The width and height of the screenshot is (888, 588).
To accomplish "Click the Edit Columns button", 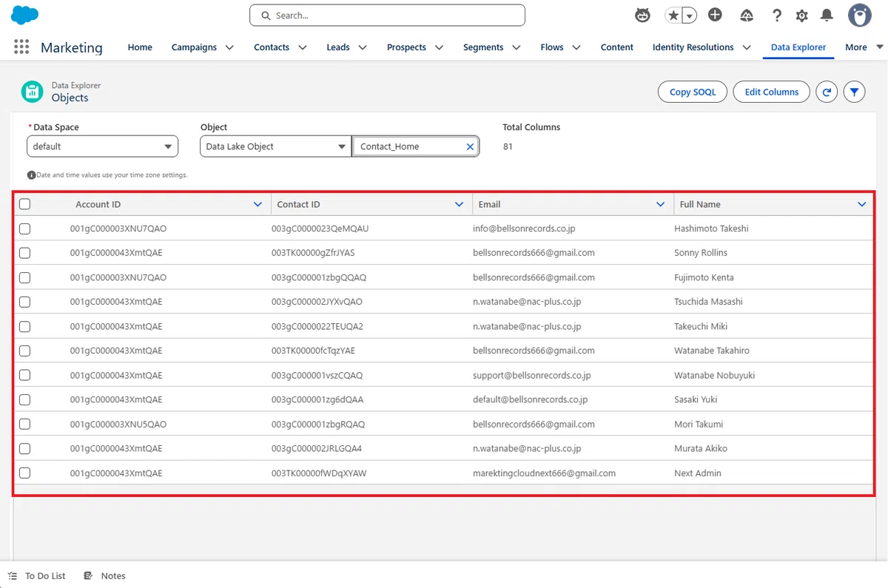I will [x=772, y=92].
